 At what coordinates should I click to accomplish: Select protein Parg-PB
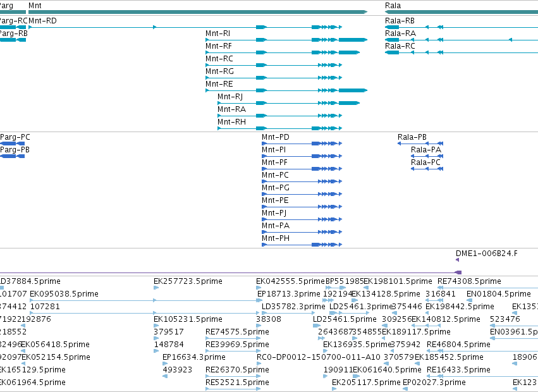(x=15, y=150)
